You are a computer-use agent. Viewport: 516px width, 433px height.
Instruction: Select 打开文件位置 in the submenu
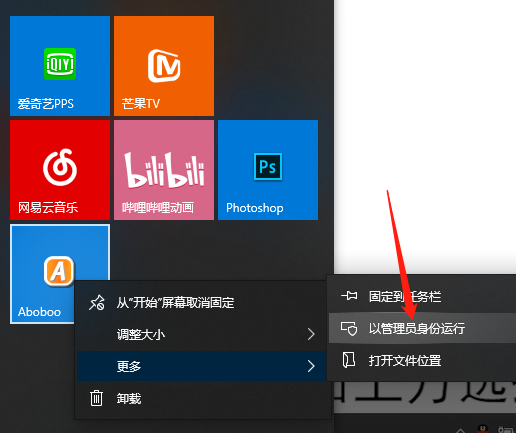(422, 360)
